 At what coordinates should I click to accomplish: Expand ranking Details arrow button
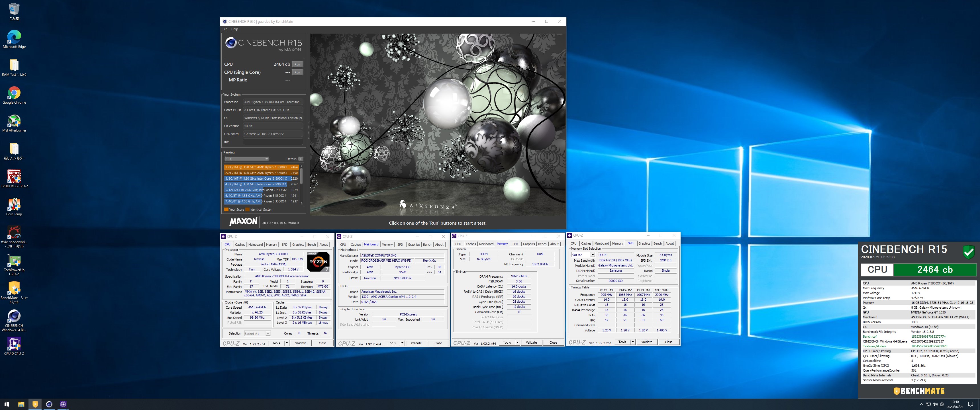(x=301, y=159)
